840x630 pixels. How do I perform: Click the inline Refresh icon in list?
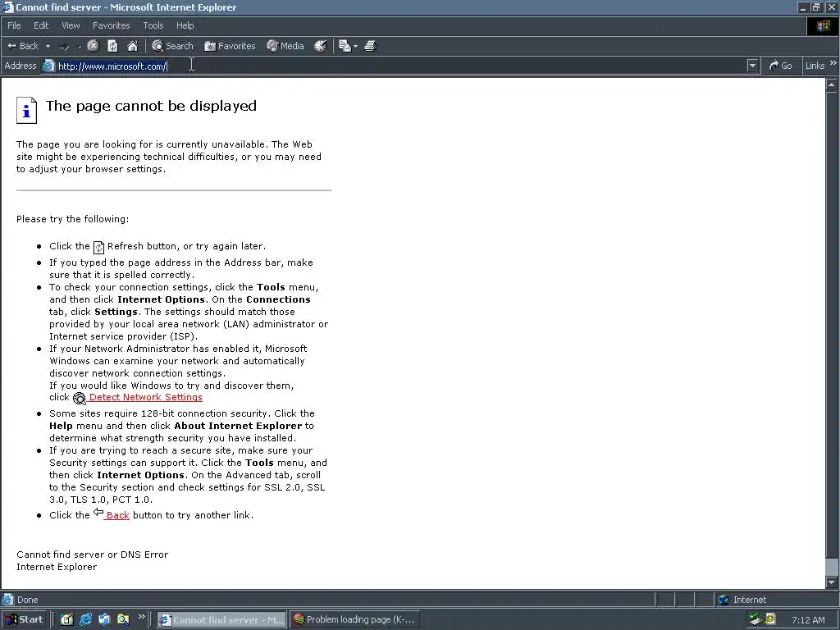98,247
